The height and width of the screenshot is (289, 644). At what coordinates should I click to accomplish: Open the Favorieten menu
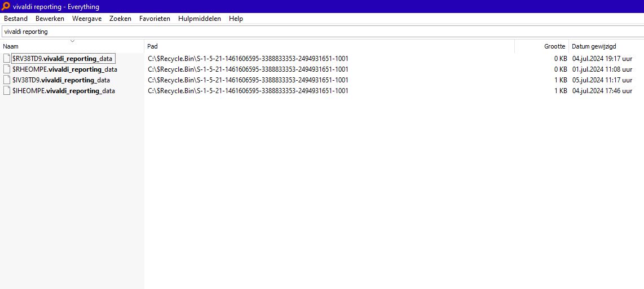155,19
